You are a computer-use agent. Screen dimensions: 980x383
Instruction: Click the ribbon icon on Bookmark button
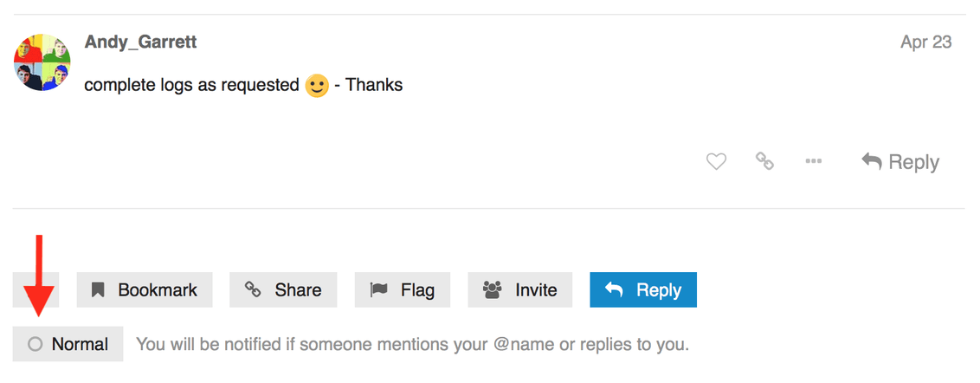pos(98,290)
